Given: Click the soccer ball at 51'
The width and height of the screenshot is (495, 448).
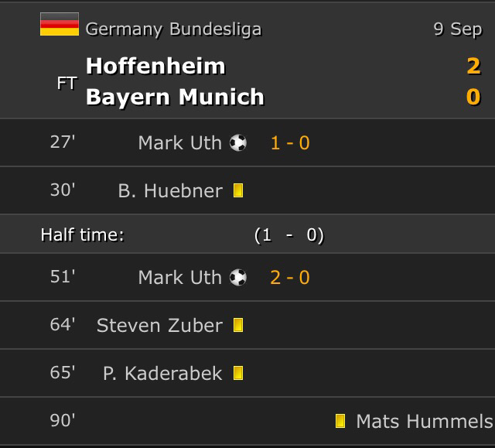Looking at the screenshot, I should pos(238,278).
